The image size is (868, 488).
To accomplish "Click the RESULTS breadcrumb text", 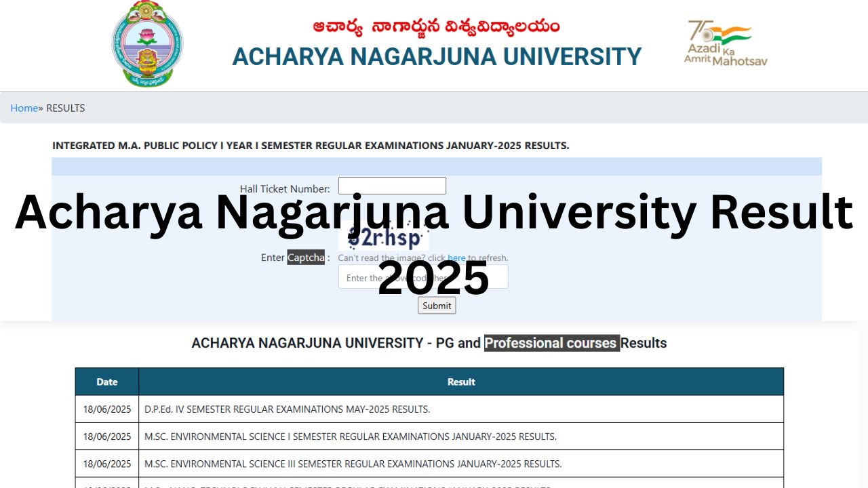I will coord(66,108).
